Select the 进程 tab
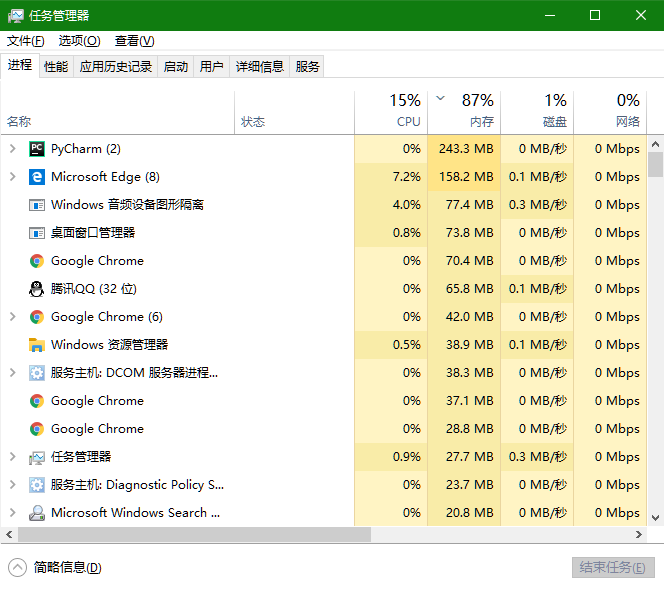664x592 pixels. click(20, 65)
